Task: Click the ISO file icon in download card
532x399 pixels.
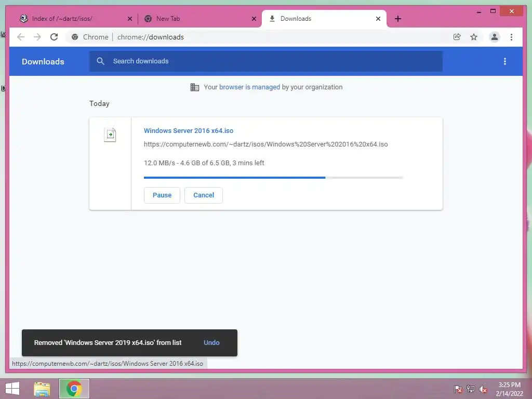Action: click(110, 135)
